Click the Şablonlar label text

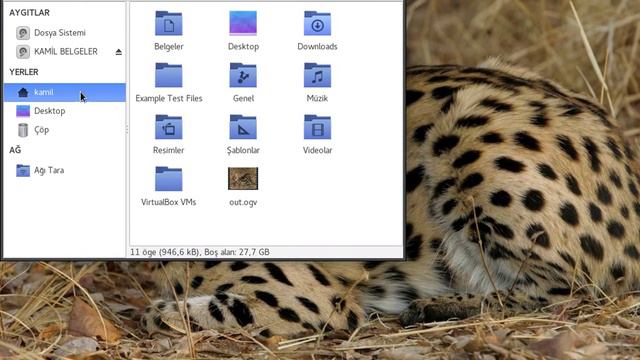coord(243,150)
